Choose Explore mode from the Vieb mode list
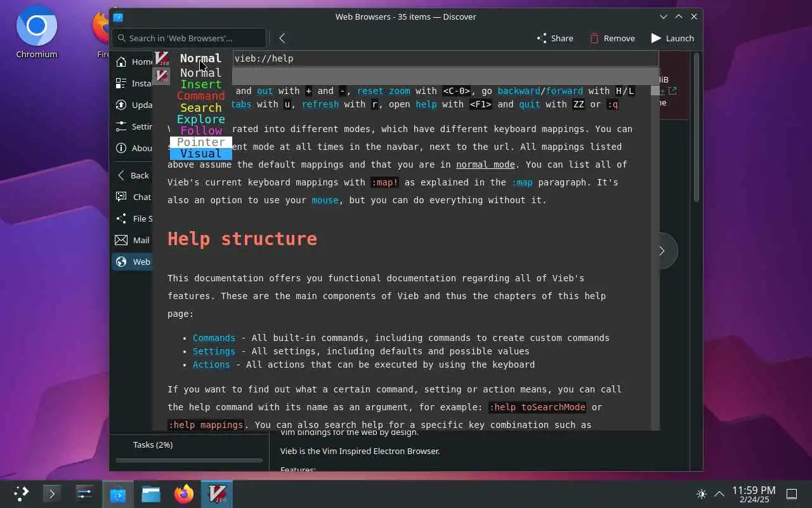 click(x=200, y=119)
